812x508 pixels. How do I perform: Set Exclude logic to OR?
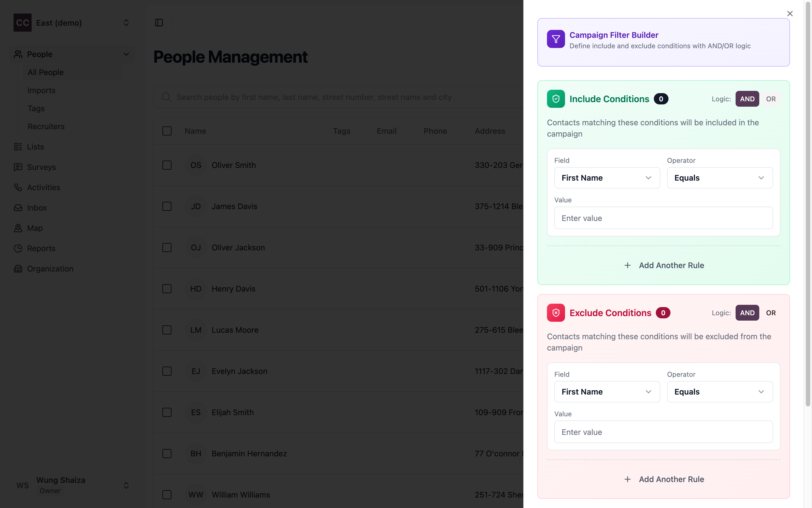771,313
